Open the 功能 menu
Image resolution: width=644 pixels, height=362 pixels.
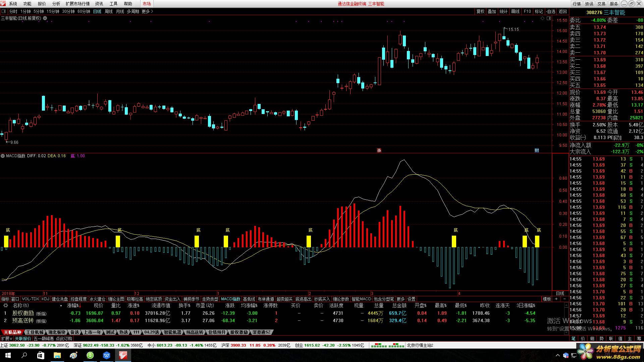coord(28,4)
